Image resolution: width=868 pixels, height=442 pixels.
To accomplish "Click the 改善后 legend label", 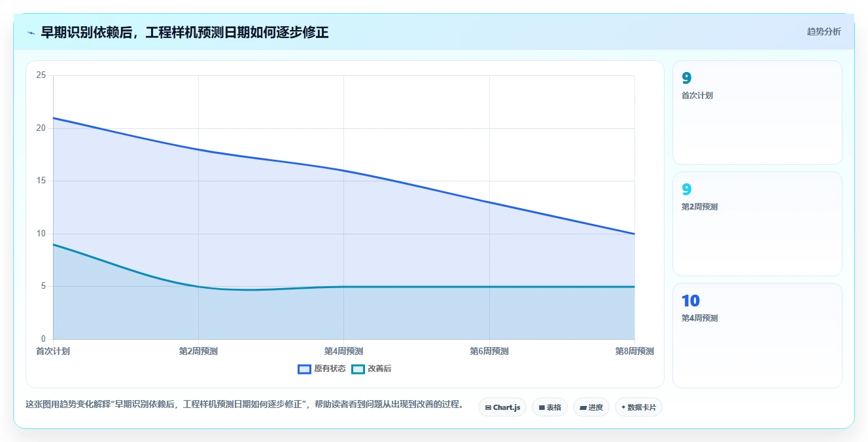I will [379, 369].
